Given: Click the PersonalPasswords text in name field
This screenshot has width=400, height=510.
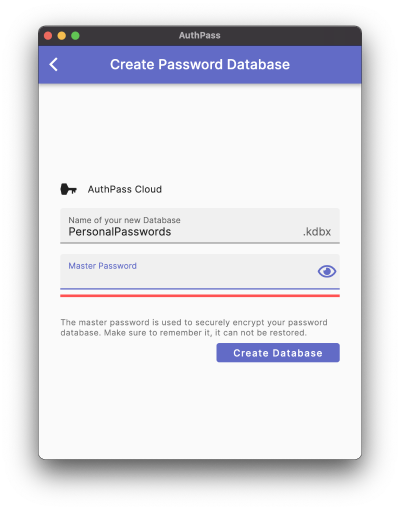Looking at the screenshot, I should tap(120, 232).
